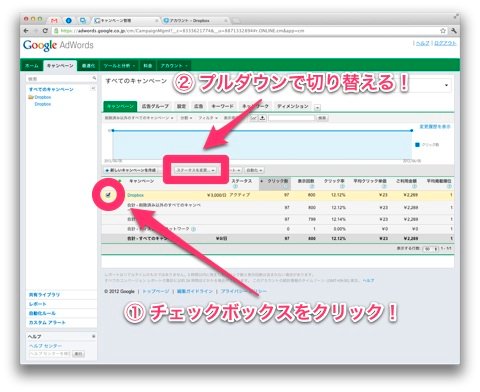Click the browser back arrow
The height and width of the screenshot is (392, 480).
coord(26,31)
